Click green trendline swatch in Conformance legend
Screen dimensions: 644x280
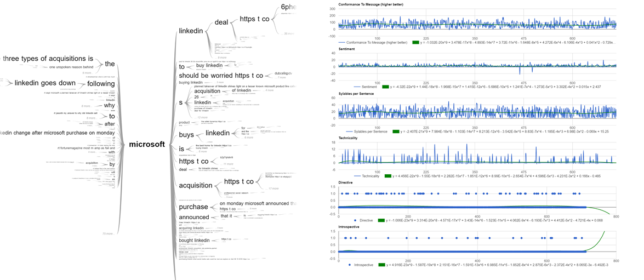click(415, 42)
